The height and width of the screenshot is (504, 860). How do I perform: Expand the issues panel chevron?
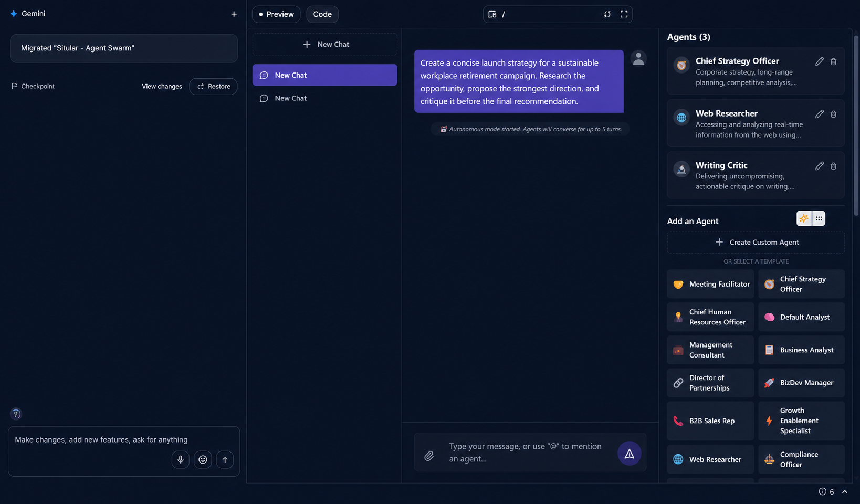point(845,492)
